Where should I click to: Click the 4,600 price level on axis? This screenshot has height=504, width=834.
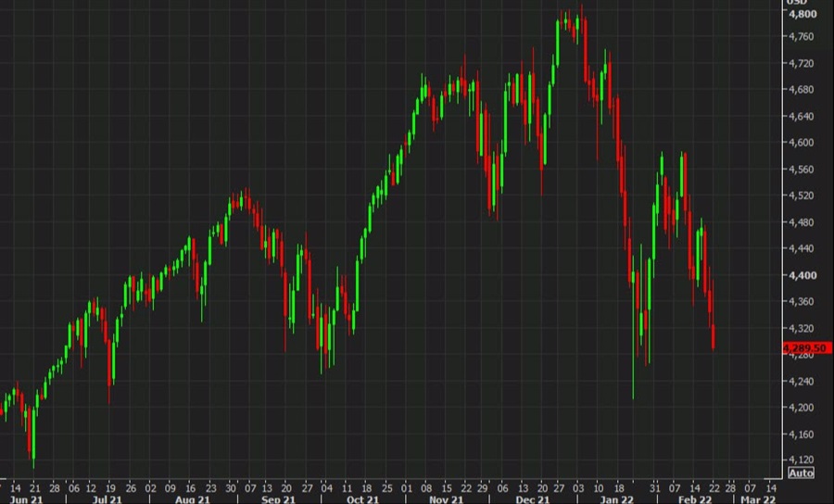(x=802, y=143)
